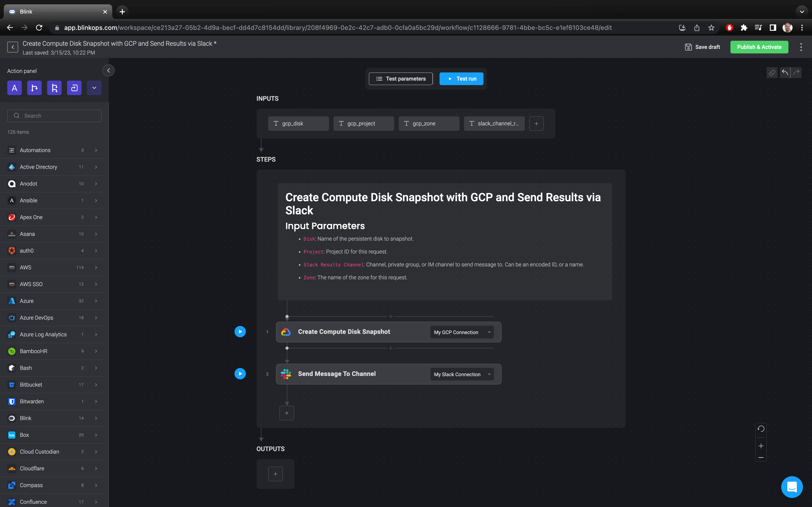Select the parallel branch step tool
The height and width of the screenshot is (507, 812).
pyautogui.click(x=54, y=88)
